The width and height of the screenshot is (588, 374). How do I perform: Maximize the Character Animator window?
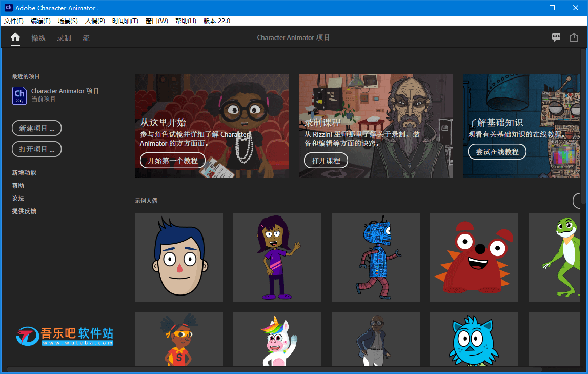552,8
